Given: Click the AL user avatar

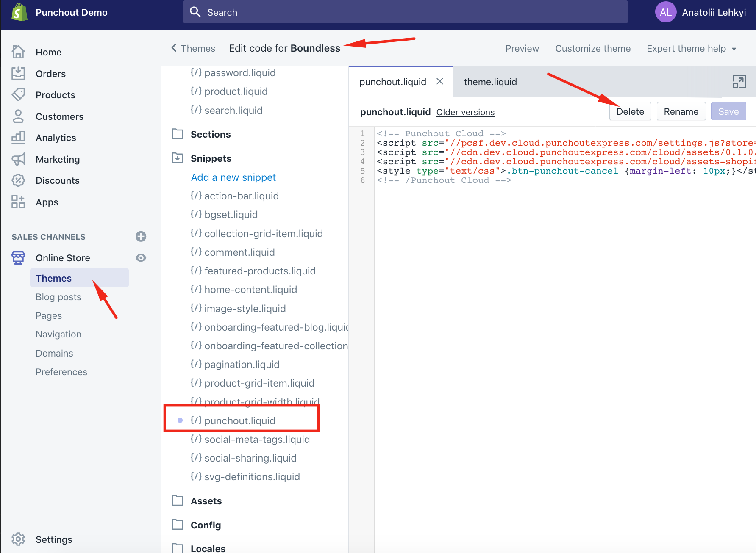Looking at the screenshot, I should click(666, 12).
